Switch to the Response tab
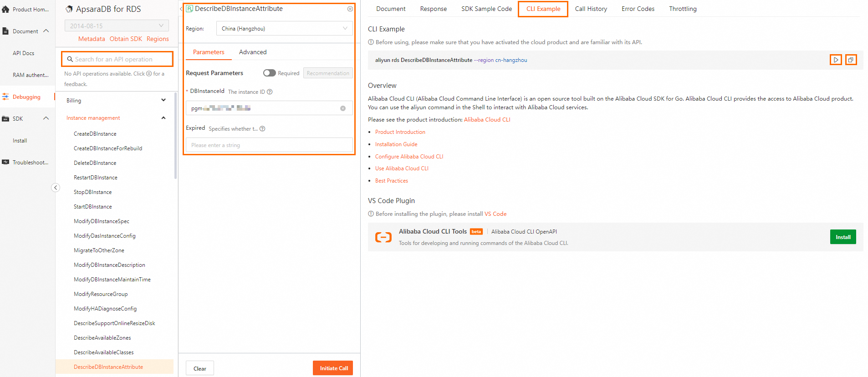 [x=434, y=9]
